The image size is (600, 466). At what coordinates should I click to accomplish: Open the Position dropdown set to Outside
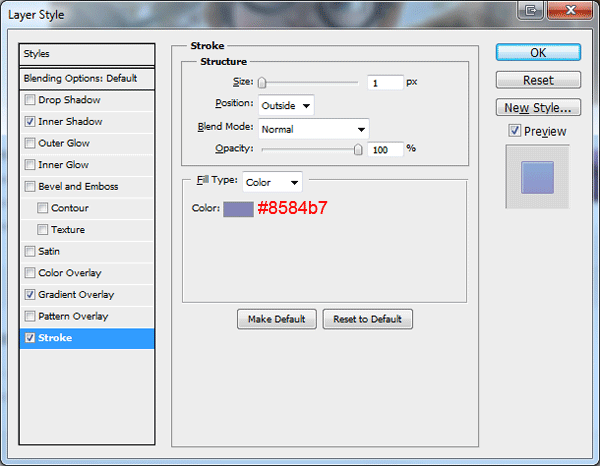click(286, 105)
